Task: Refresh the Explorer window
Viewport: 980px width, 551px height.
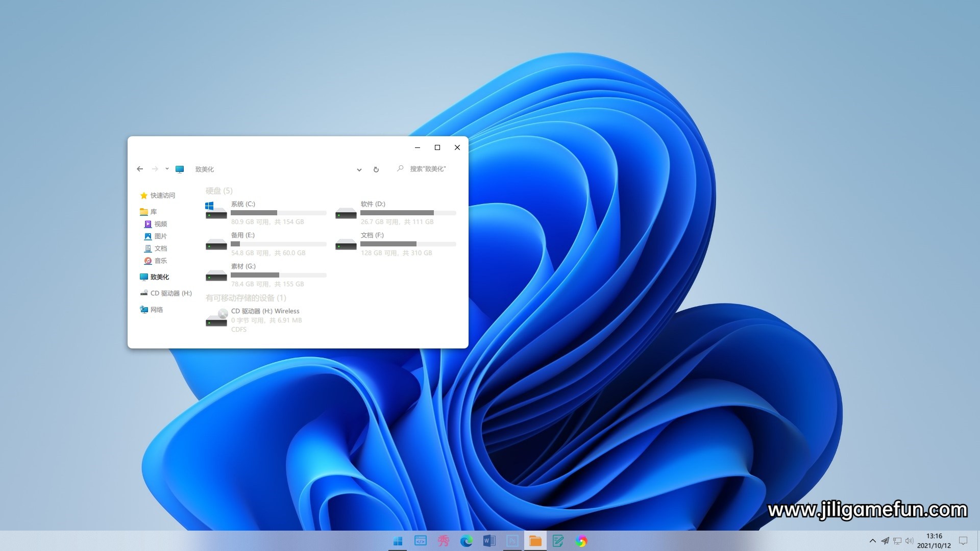Action: click(x=376, y=169)
